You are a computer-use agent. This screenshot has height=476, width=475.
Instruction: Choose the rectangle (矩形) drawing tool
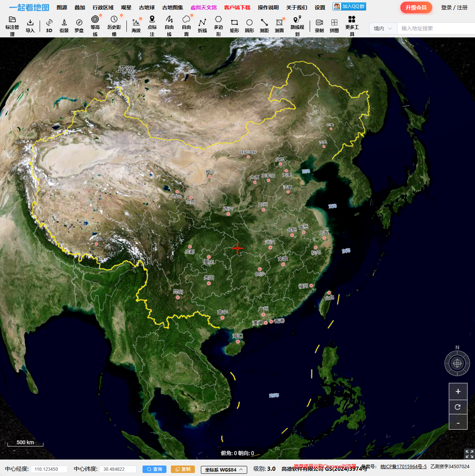click(x=235, y=26)
